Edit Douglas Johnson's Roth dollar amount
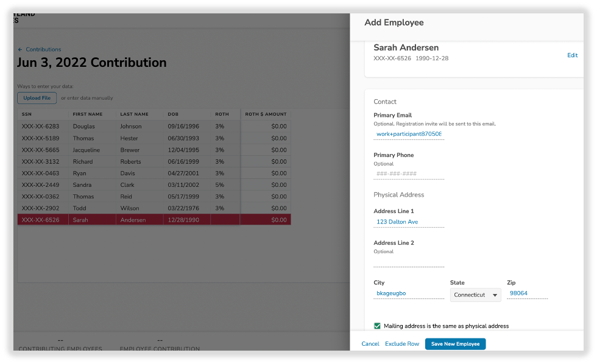The width and height of the screenshot is (597, 364). (x=266, y=126)
